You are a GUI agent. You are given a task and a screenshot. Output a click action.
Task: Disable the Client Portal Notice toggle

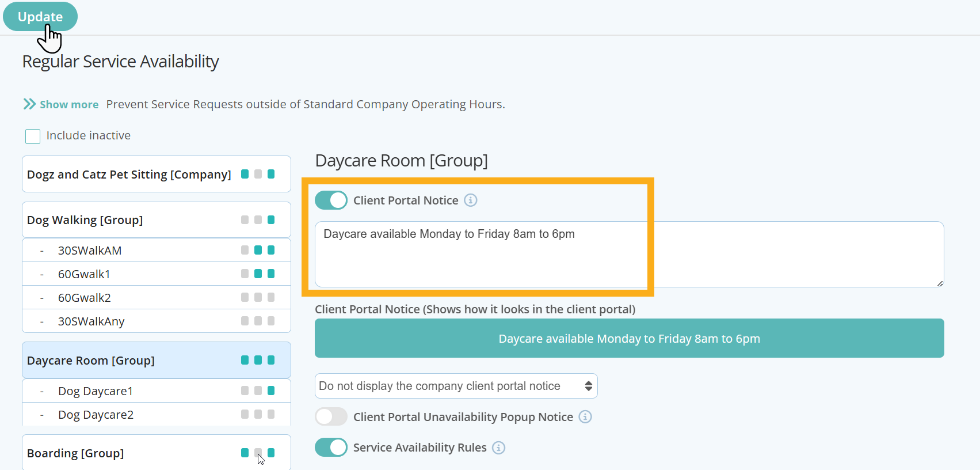[331, 200]
